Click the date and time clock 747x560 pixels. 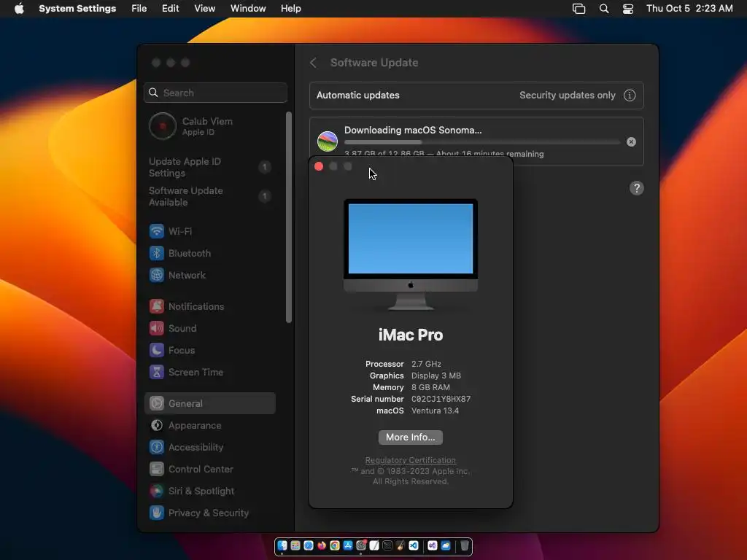pos(689,9)
